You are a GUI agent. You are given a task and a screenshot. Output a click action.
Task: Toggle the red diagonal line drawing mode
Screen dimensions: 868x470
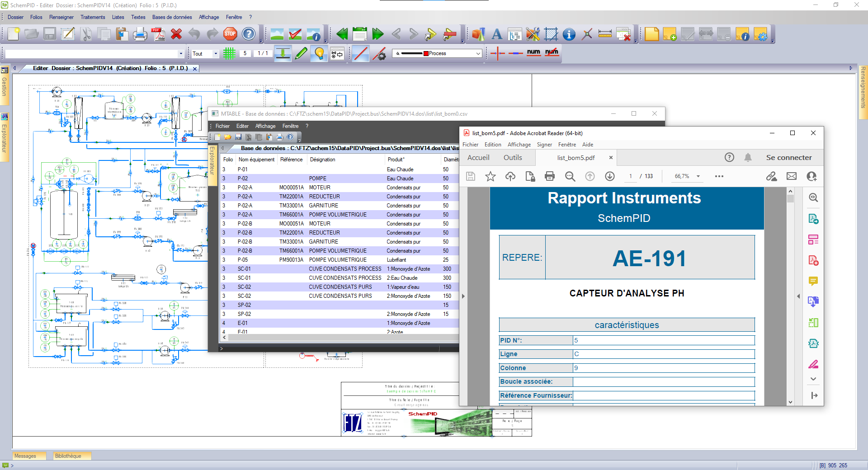click(x=360, y=53)
